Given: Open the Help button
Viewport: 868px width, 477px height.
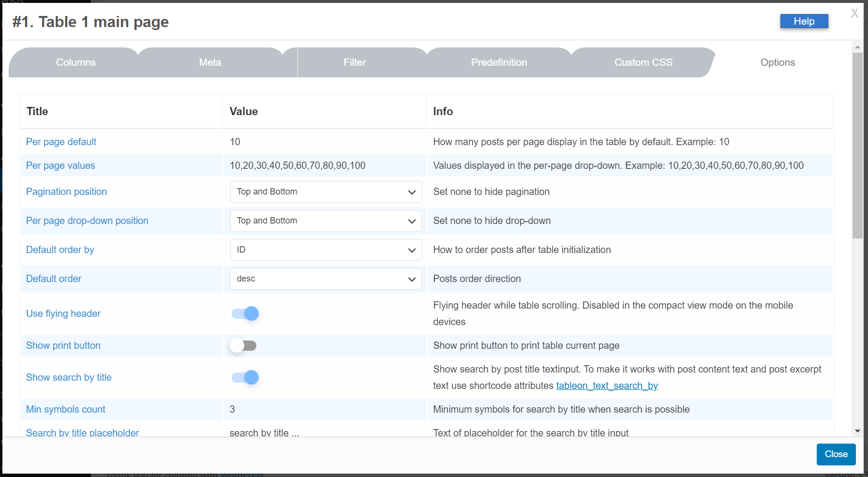Looking at the screenshot, I should tap(804, 21).
